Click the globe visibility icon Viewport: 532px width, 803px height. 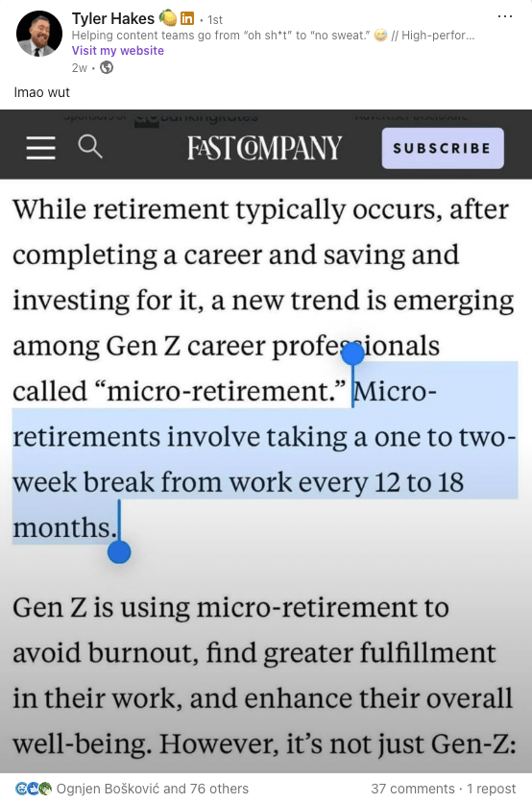click(x=107, y=67)
